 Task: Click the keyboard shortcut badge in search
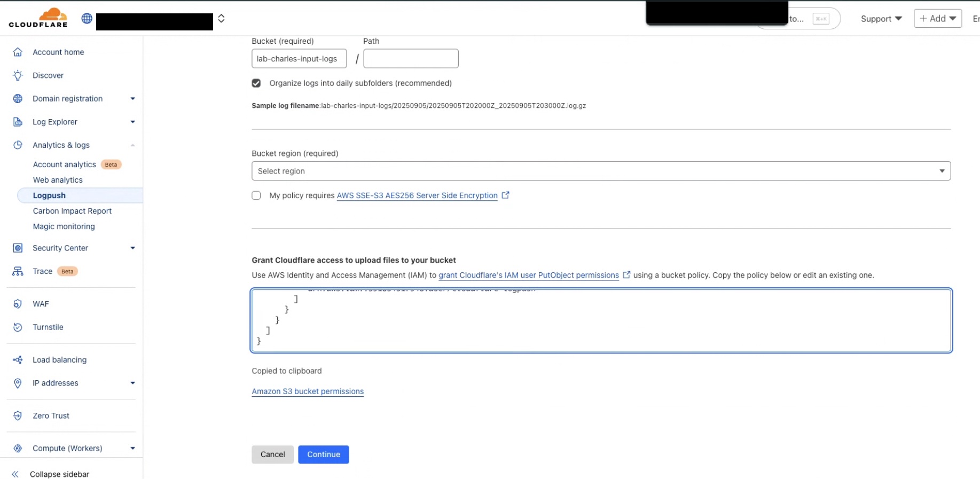click(821, 19)
